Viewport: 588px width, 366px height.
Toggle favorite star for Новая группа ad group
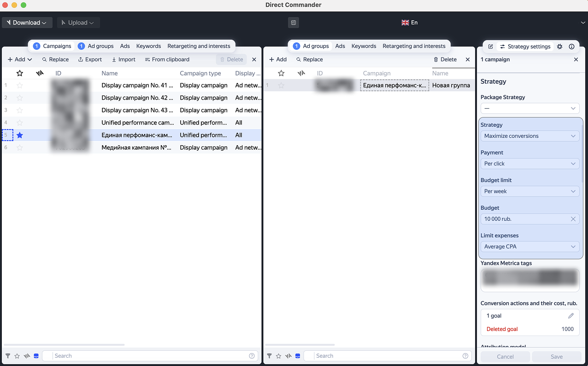click(x=281, y=85)
